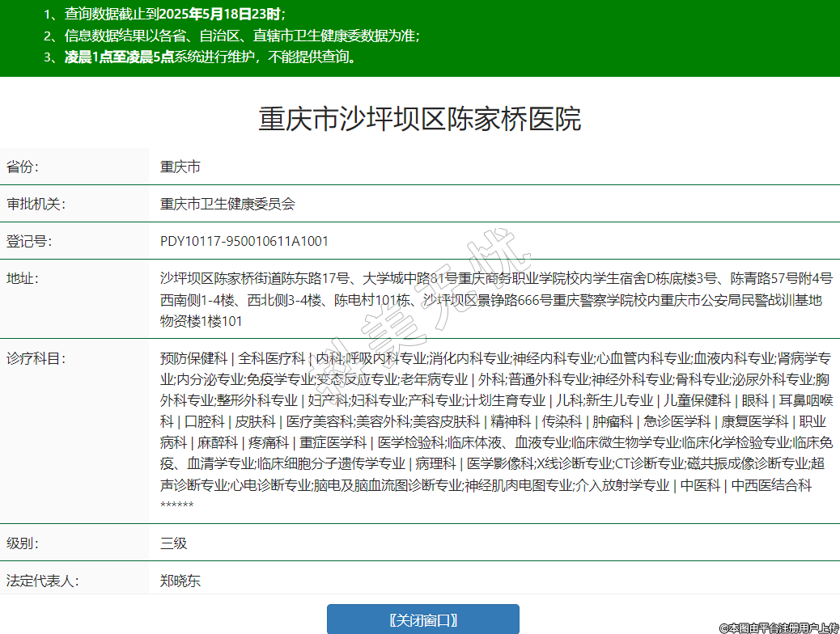Select the 省份 field label
Image resolution: width=840 pixels, height=634 pixels.
[x=23, y=167]
